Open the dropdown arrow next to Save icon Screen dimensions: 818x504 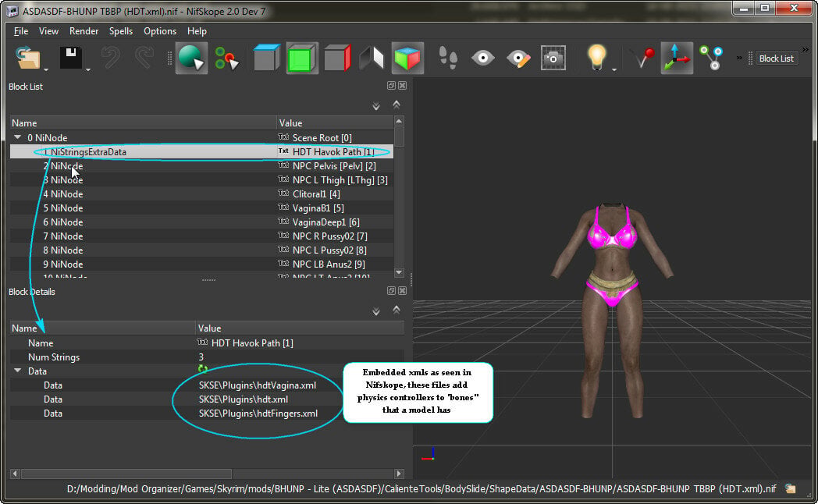click(88, 69)
